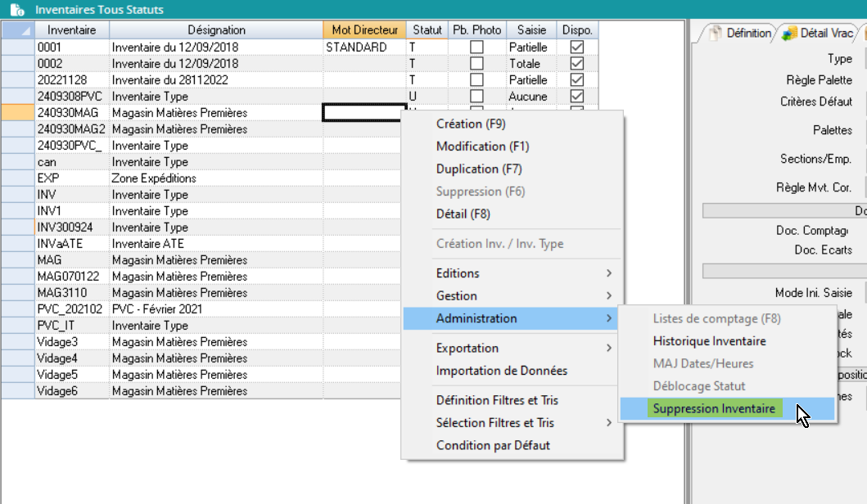Toggle Pb. Photo checkbox for inventory 20221128
Image resolution: width=867 pixels, height=504 pixels.
point(476,80)
